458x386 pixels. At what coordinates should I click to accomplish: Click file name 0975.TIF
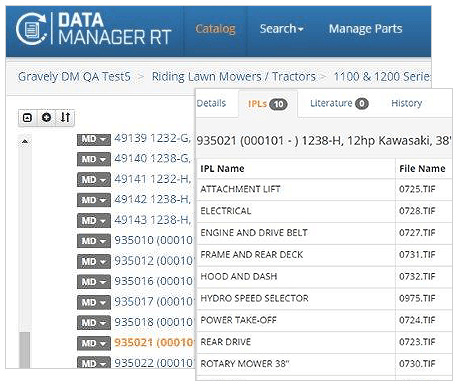417,298
